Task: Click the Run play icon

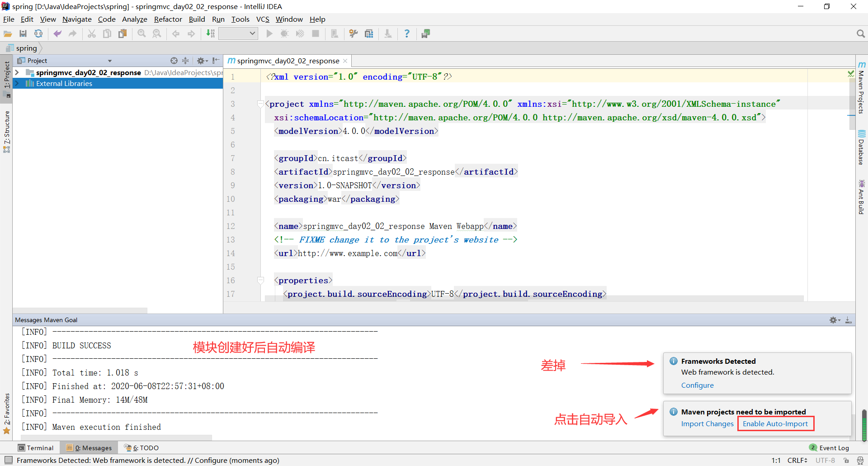Action: (269, 33)
